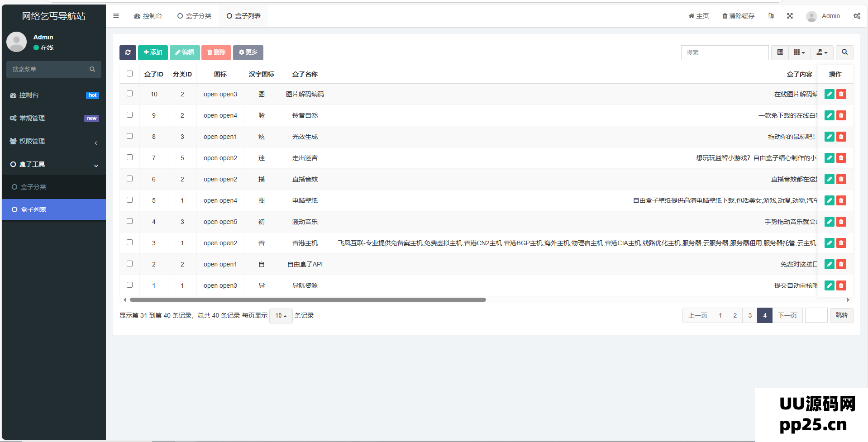Check the select-all checkbox in table header
The image size is (868, 442).
click(x=130, y=74)
